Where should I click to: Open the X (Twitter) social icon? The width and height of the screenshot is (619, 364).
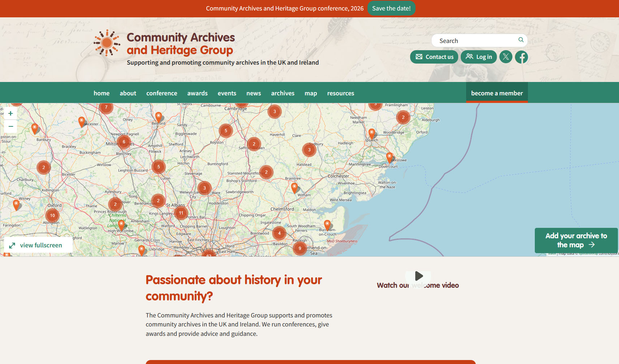pyautogui.click(x=506, y=57)
